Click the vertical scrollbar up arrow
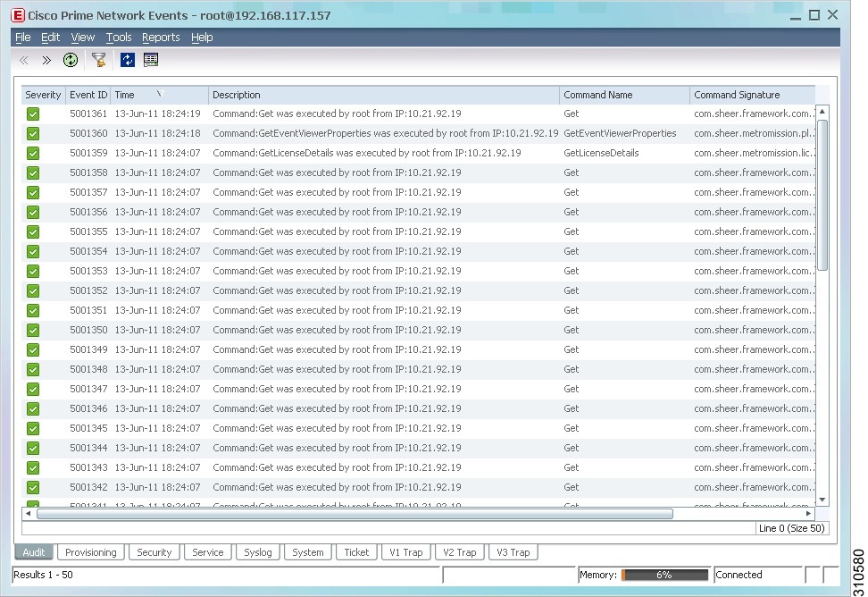 pos(822,112)
